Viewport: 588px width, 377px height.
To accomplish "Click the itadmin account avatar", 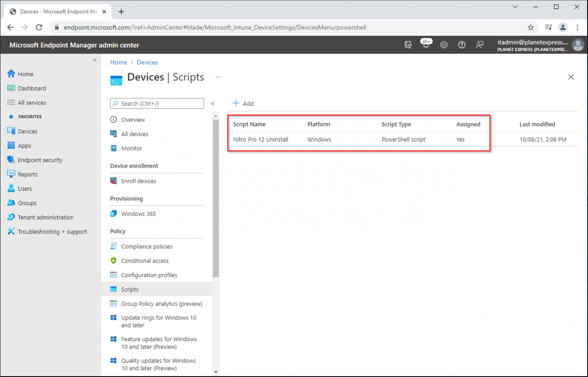I will [x=578, y=45].
